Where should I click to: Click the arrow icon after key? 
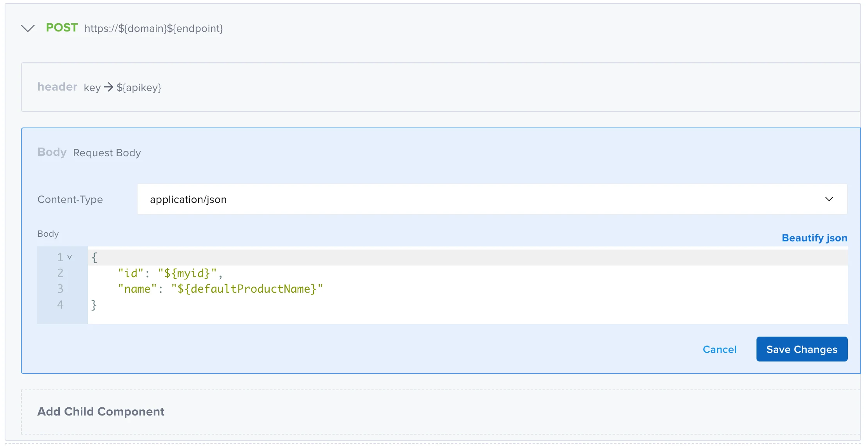tap(108, 87)
